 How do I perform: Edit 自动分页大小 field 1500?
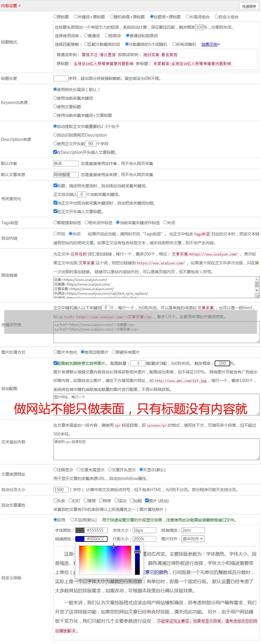[61, 490]
